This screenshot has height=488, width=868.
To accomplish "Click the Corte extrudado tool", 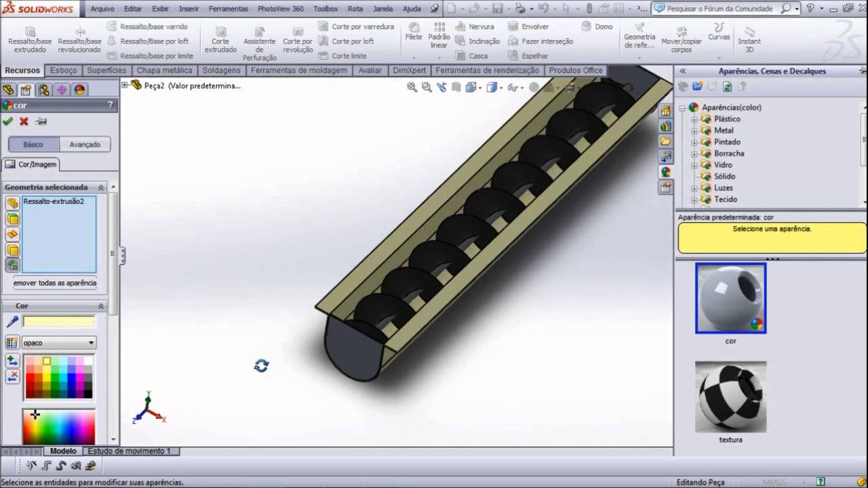I will (220, 40).
